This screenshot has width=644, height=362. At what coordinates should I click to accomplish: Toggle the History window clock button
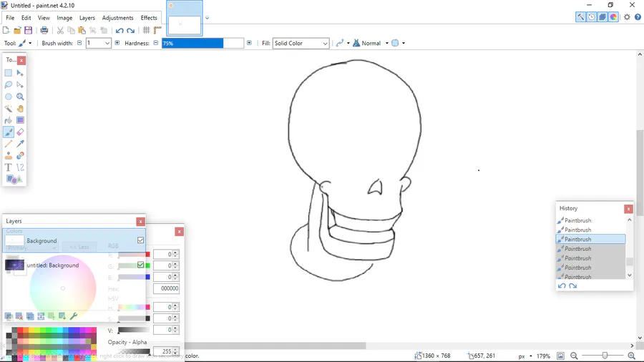tap(592, 17)
